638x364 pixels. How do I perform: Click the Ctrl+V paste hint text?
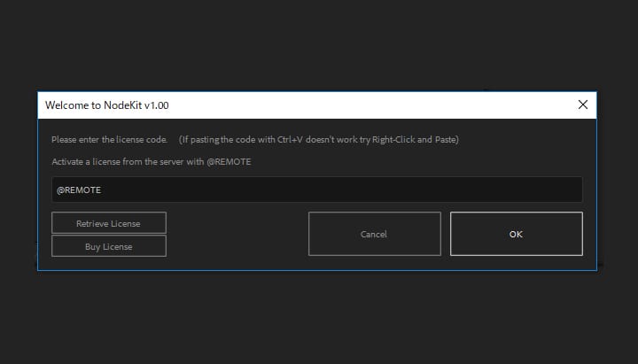(x=319, y=140)
